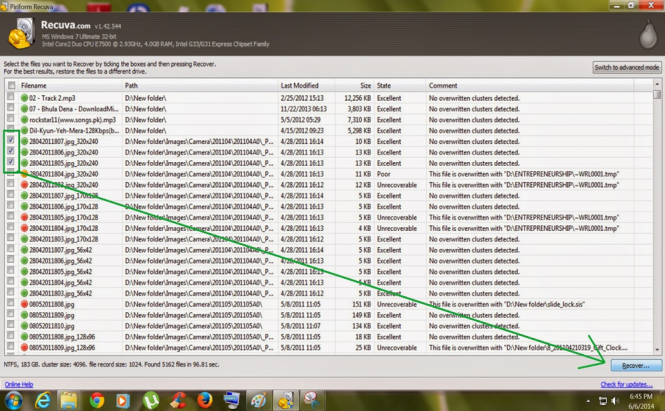This screenshot has width=665, height=411.
Task: Click the network tray icon
Action: pyautogui.click(x=603, y=401)
